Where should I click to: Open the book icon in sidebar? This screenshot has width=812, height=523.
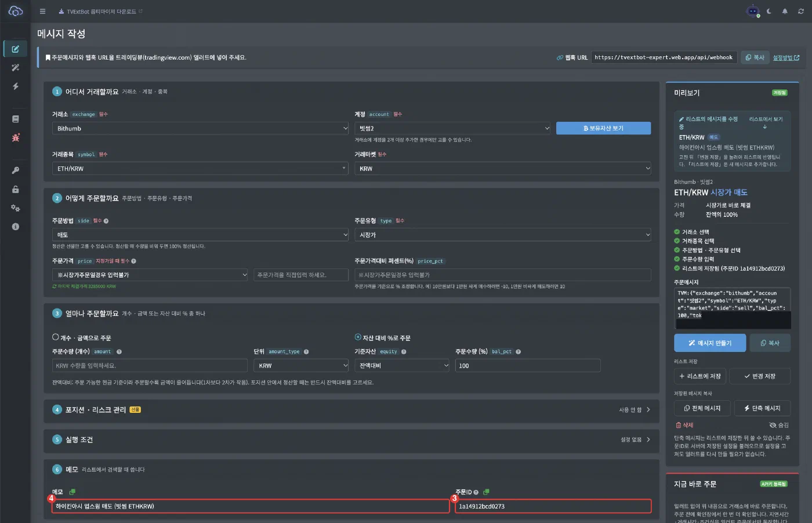[x=16, y=119]
